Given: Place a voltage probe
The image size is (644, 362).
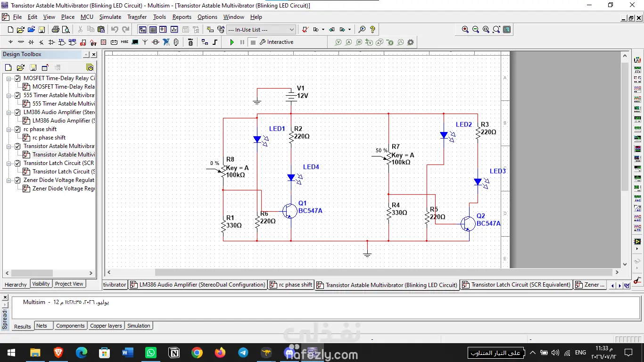Looking at the screenshot, I should pyautogui.click(x=338, y=42).
